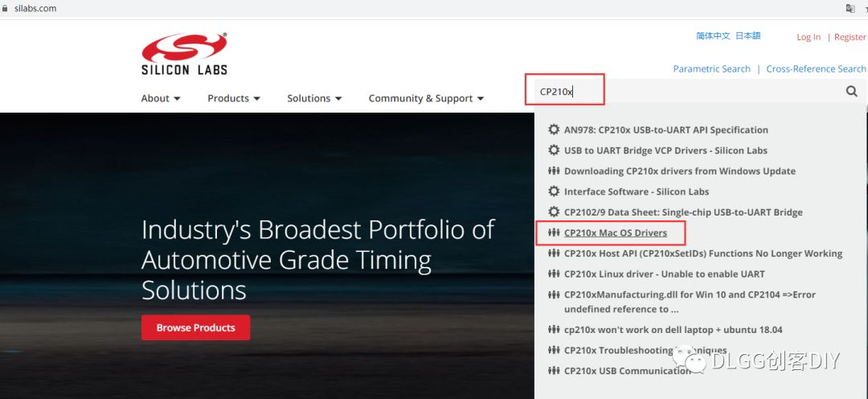Image resolution: width=868 pixels, height=399 pixels.
Task: Click gear icon beside USB to UART Bridge VCP Drivers
Action: (554, 150)
